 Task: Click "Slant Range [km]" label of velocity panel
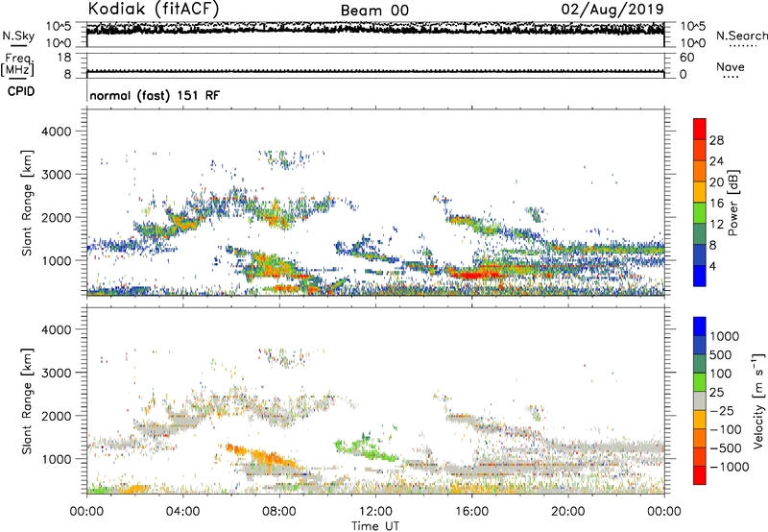[27, 401]
